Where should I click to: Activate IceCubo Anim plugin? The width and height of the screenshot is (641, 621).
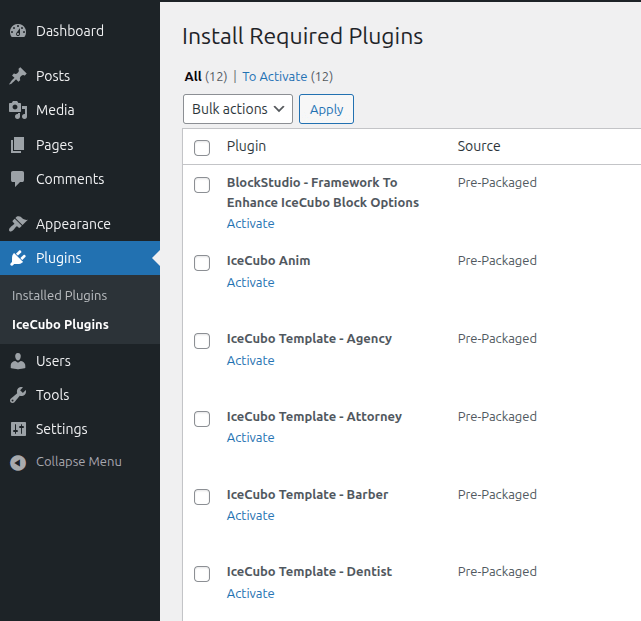click(x=251, y=282)
